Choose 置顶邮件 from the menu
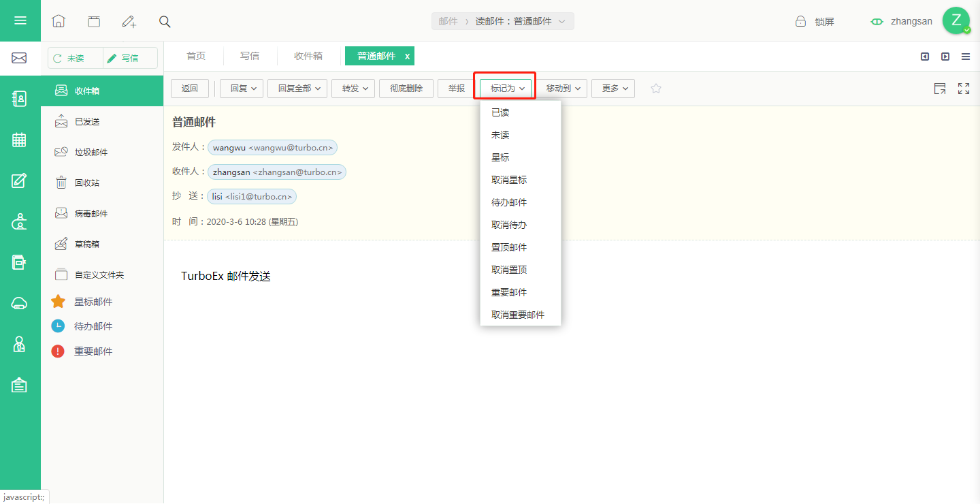Image resolution: width=980 pixels, height=504 pixels. coord(521,247)
